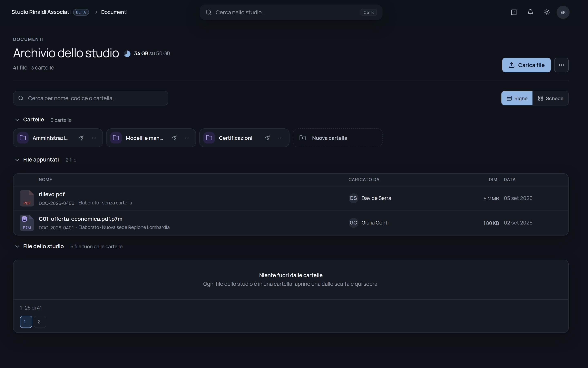Click the 6 file fuori dalle cartelle count
This screenshot has width=588, height=368.
(96, 247)
